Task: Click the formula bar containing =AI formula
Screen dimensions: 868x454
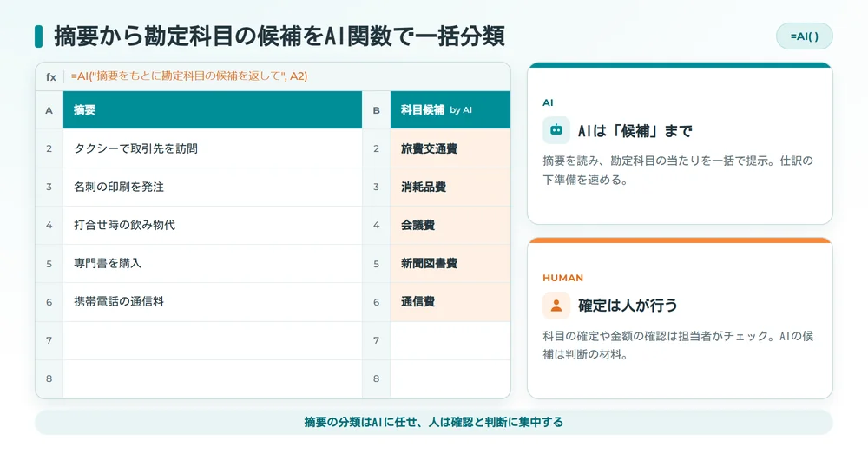Action: (x=273, y=76)
